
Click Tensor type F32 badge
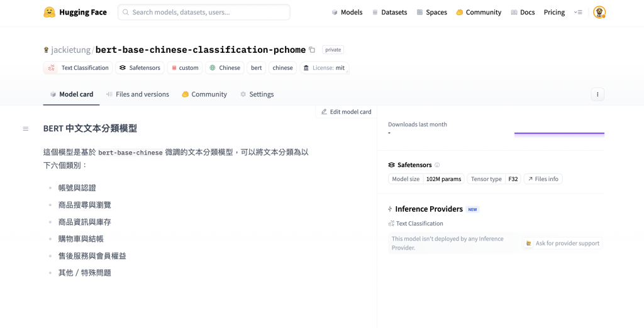pyautogui.click(x=494, y=179)
